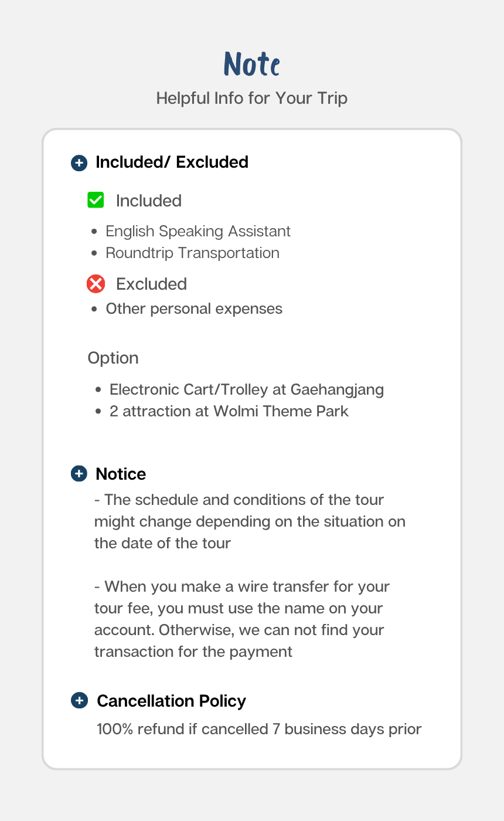This screenshot has height=821, width=504.
Task: Collapse the Notice section heading
Action: click(121, 474)
